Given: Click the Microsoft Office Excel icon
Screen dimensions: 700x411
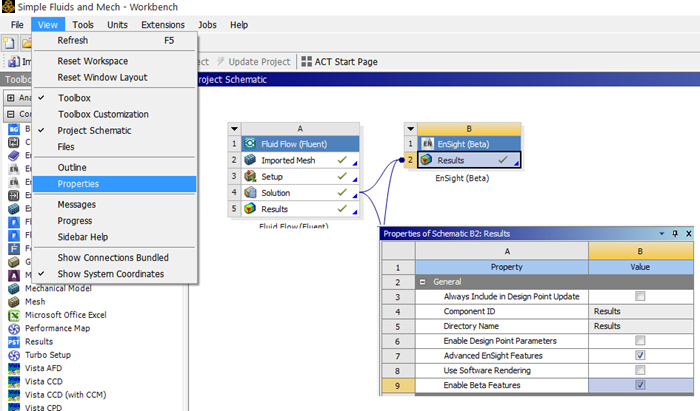Looking at the screenshot, I should click(14, 315).
